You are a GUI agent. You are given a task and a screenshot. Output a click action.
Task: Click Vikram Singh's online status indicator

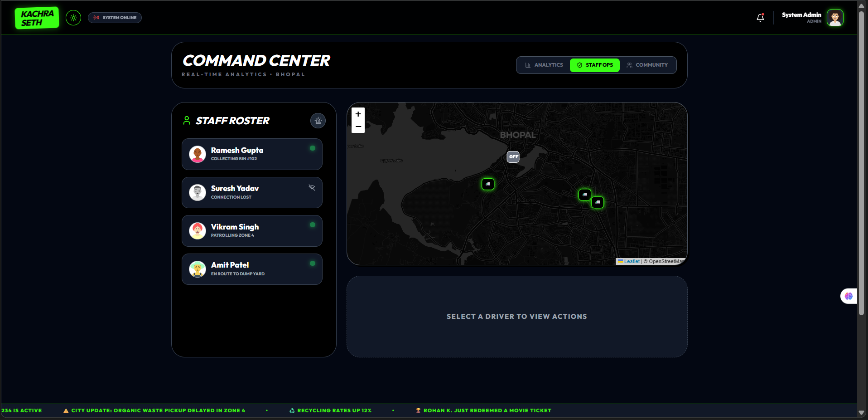click(312, 225)
